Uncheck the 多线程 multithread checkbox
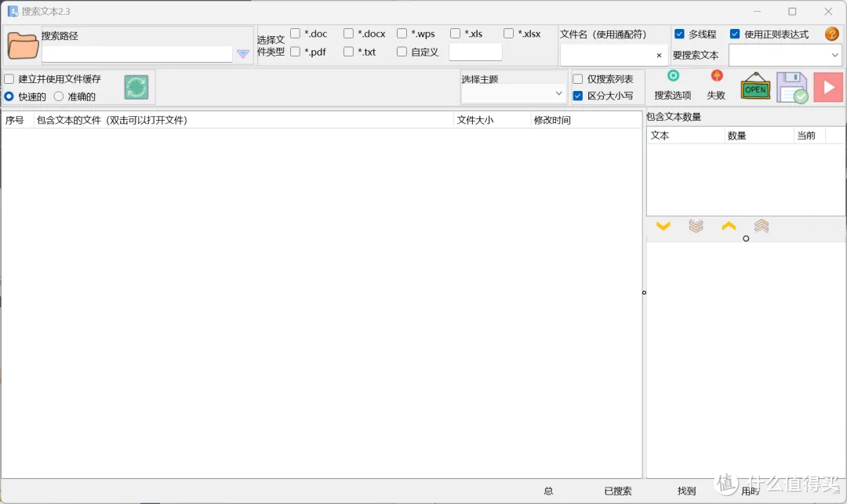The image size is (847, 504). [679, 34]
